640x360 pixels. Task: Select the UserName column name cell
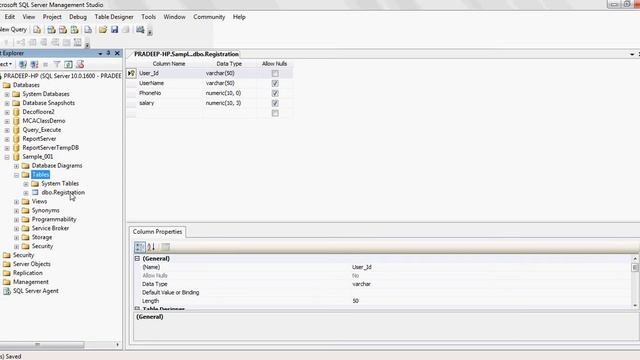click(169, 83)
